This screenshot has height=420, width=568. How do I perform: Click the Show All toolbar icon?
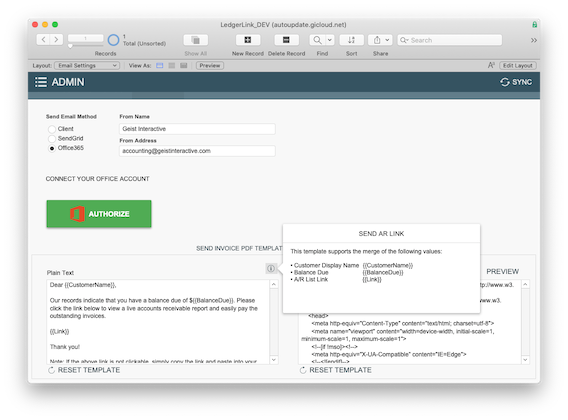(x=196, y=40)
